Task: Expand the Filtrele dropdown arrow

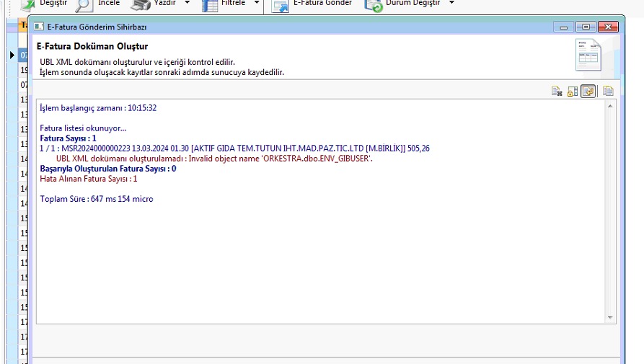Action: click(256, 3)
